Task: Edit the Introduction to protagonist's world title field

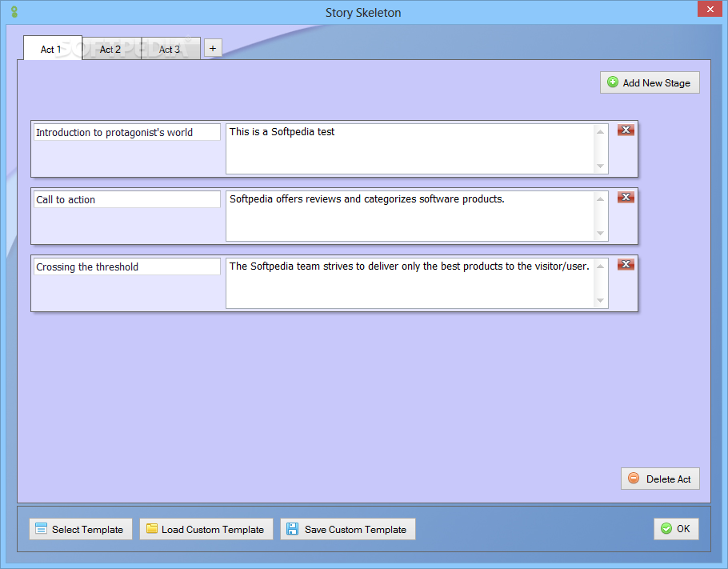Action: coord(126,132)
